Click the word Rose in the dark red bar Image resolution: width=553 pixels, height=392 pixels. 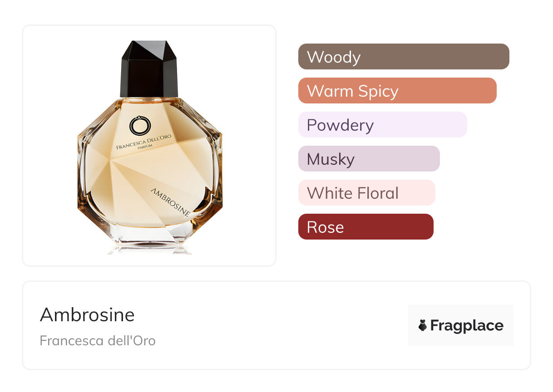[326, 227]
